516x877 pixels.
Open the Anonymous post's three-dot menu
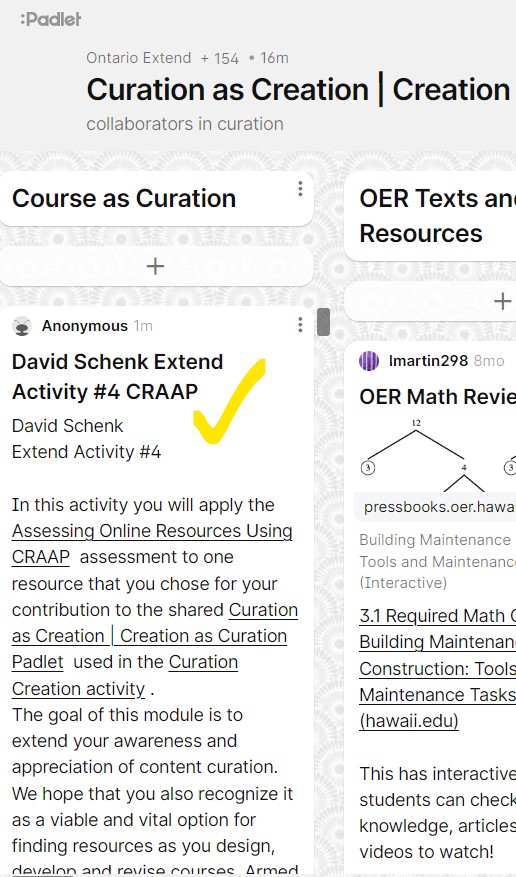coord(300,325)
